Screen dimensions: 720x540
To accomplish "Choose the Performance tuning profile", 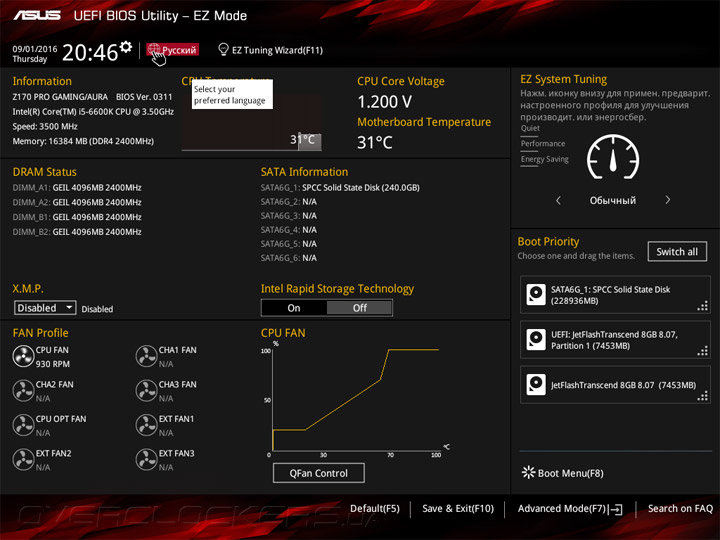I will pyautogui.click(x=543, y=144).
